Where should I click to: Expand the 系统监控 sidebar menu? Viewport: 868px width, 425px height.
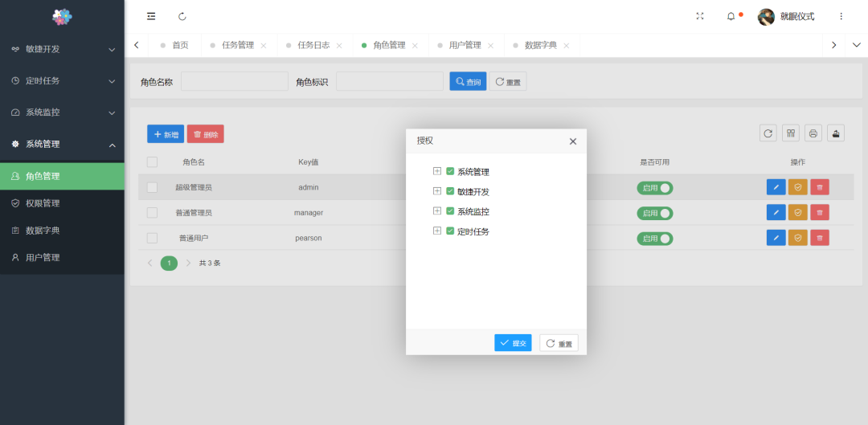click(62, 112)
